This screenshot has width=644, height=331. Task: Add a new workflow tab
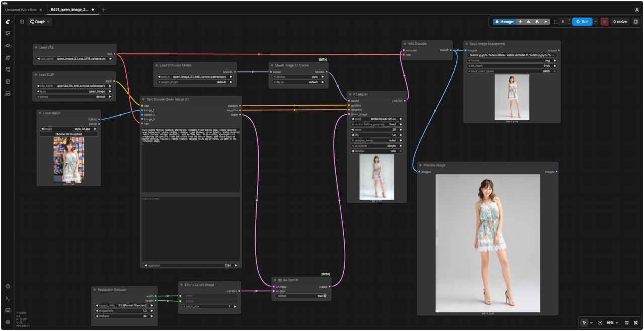[x=104, y=10]
